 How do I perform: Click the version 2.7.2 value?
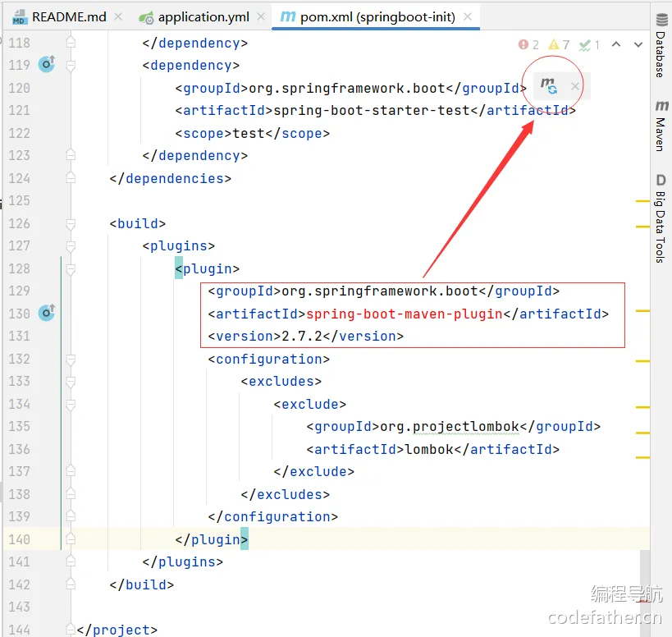302,336
